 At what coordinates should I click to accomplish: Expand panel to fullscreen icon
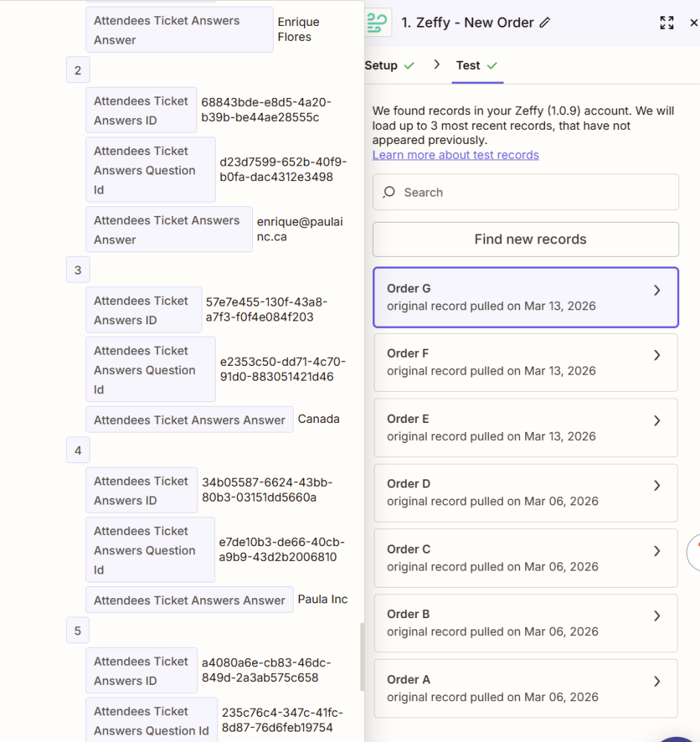pos(667,23)
